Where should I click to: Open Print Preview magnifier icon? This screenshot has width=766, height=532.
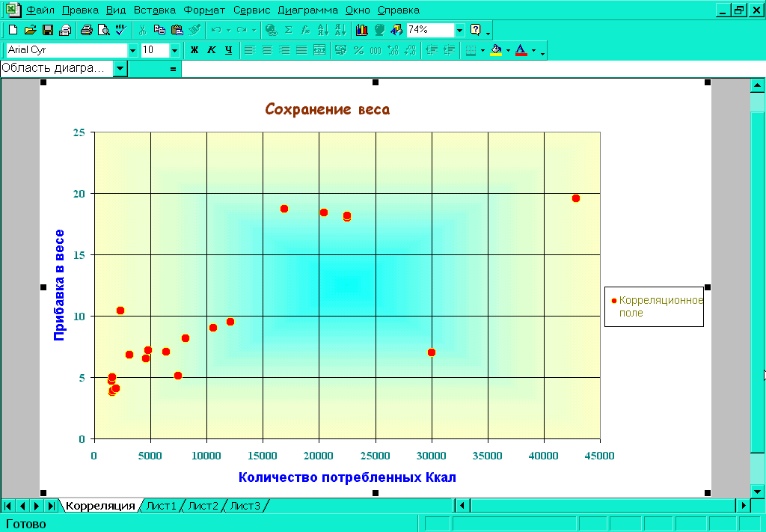[103, 30]
